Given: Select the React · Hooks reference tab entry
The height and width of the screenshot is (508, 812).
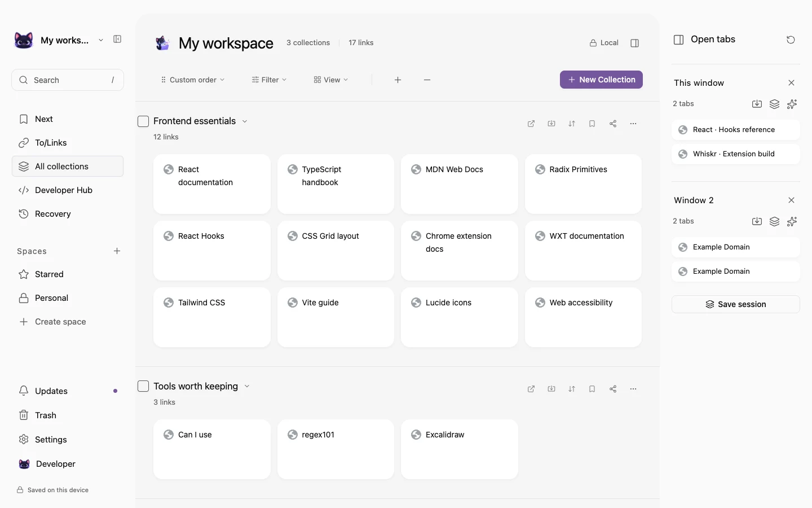Looking at the screenshot, I should tap(736, 130).
